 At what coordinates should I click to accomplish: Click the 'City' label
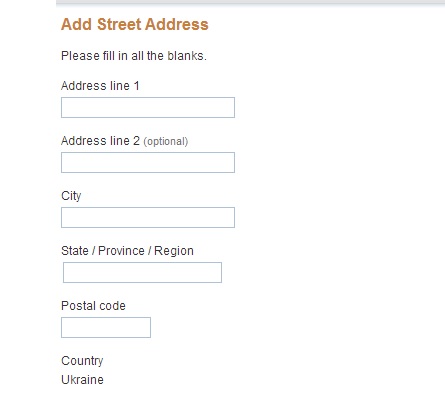point(71,196)
